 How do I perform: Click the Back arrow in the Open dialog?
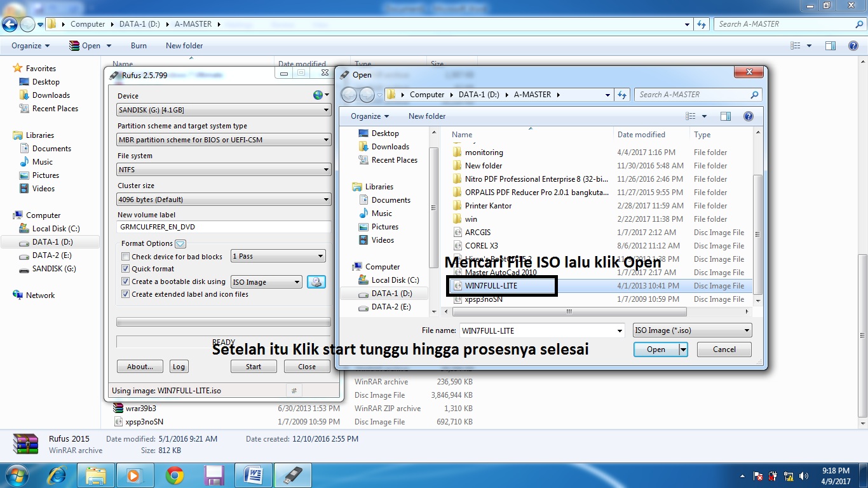pyautogui.click(x=349, y=95)
